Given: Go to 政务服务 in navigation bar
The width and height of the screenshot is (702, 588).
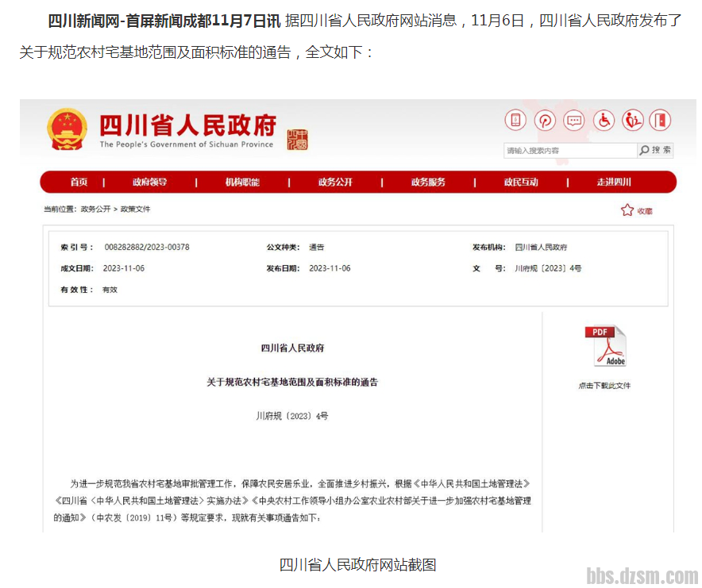Looking at the screenshot, I should click(428, 183).
